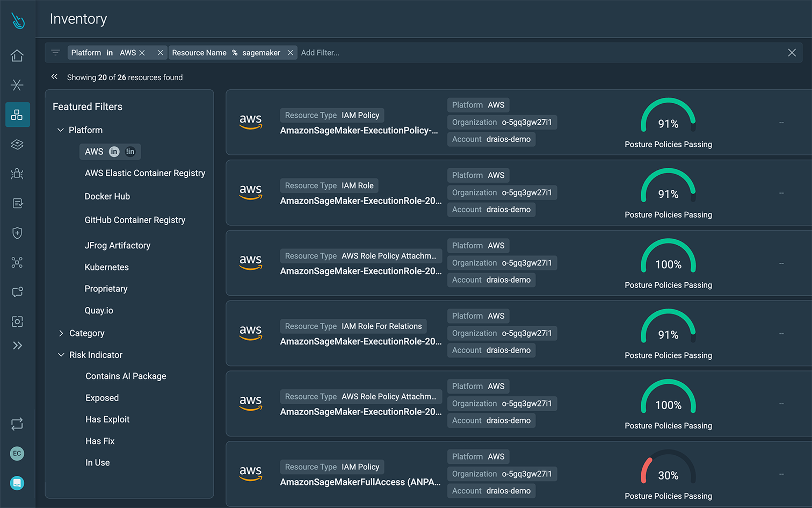
Task: Click 91% posture gauge on ExecutionPolicy row
Action: [x=668, y=117]
